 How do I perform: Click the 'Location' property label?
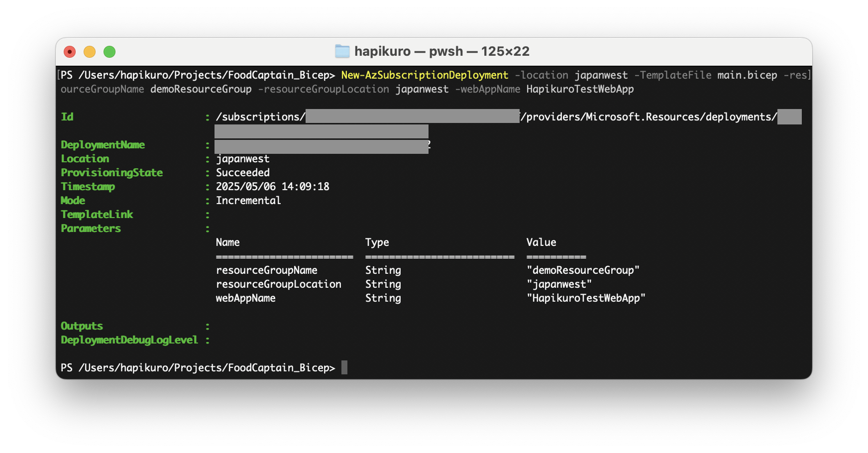click(x=85, y=159)
